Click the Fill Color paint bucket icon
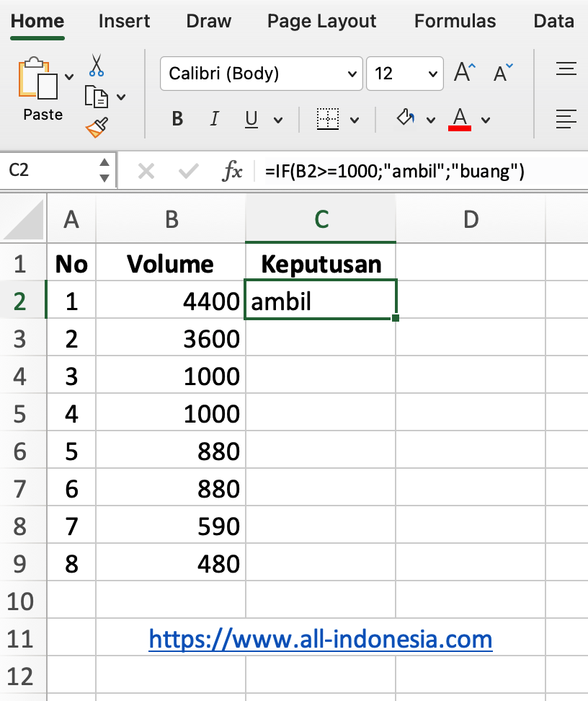588x701 pixels. (x=406, y=118)
